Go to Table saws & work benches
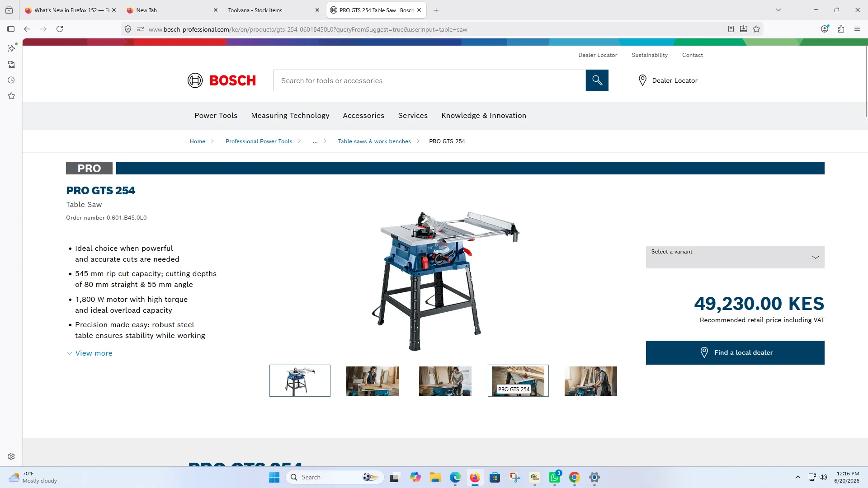 pyautogui.click(x=375, y=141)
